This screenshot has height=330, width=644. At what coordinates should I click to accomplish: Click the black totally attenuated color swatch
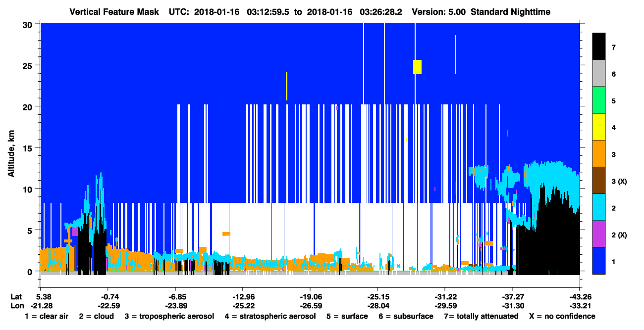[599, 47]
